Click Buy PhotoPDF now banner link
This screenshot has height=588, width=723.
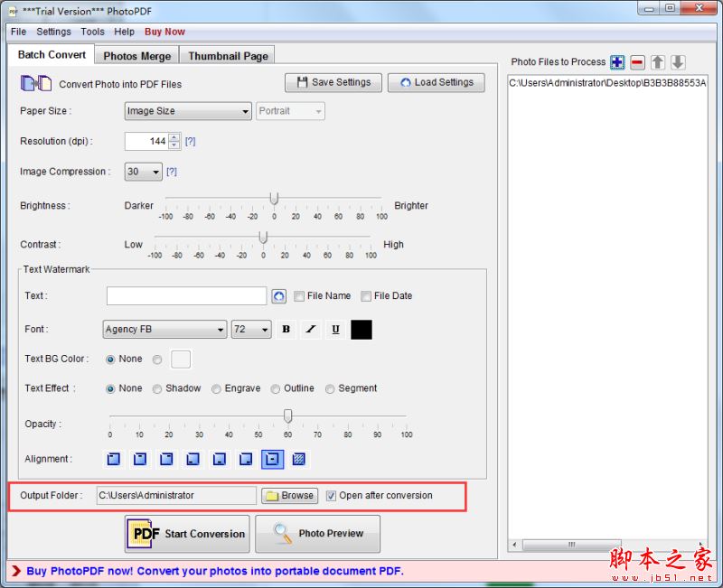(215, 572)
